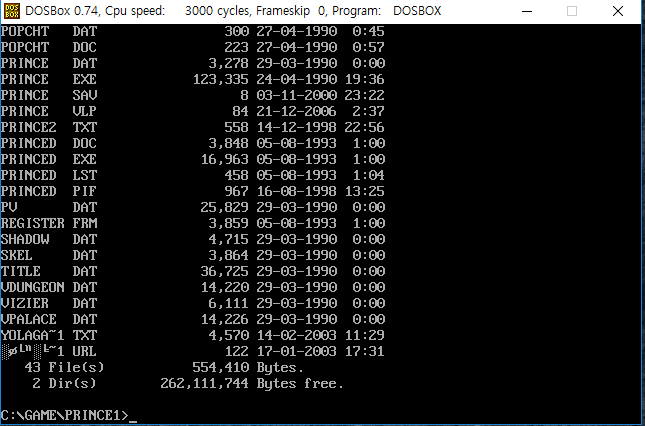Click the TITLE DAT file name
645x426 pixels.
pyautogui.click(x=49, y=272)
